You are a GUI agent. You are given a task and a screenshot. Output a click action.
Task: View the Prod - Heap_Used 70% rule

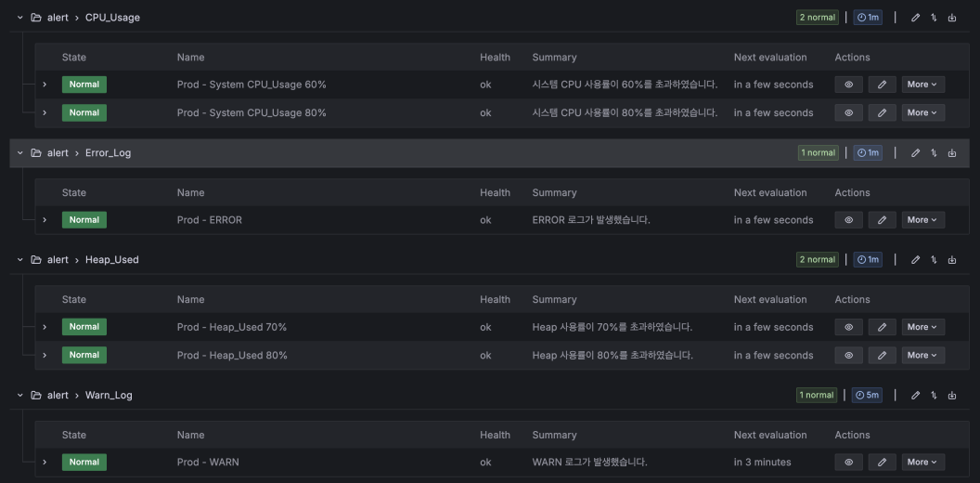[x=848, y=327]
